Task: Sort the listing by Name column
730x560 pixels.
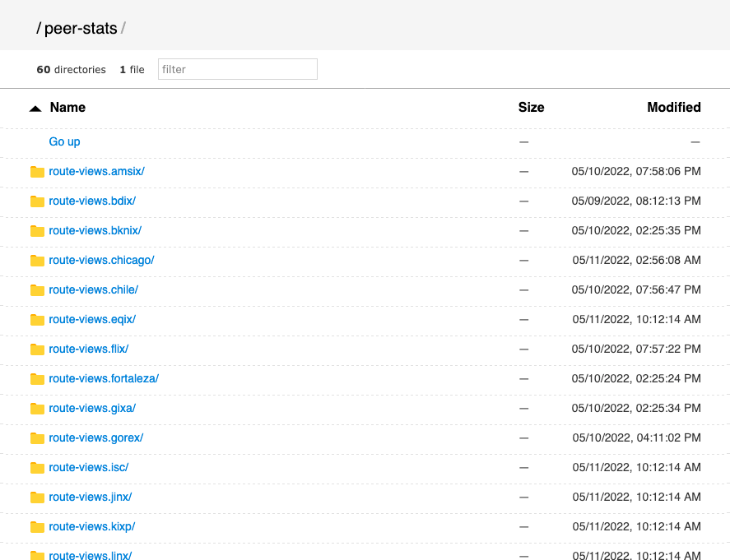Action: pos(67,108)
